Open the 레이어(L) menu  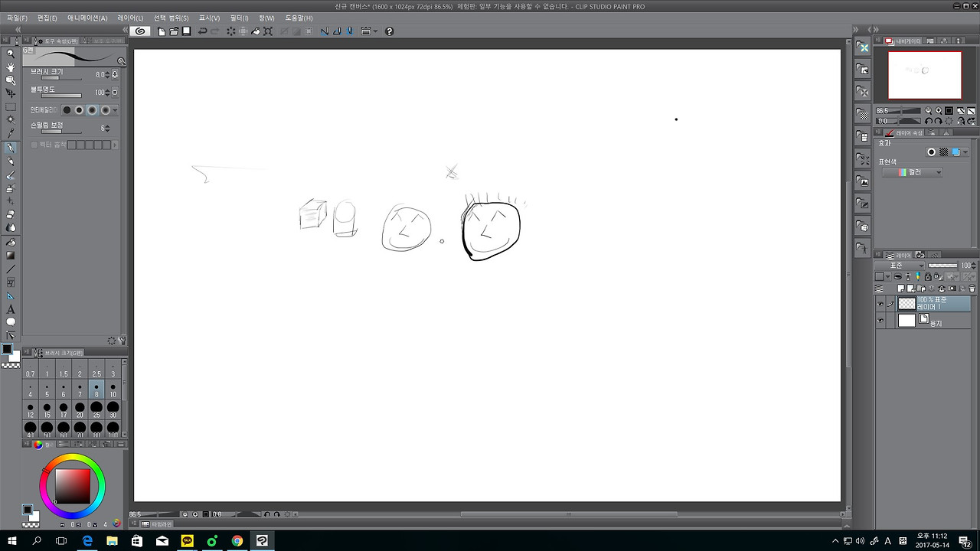[x=130, y=18]
